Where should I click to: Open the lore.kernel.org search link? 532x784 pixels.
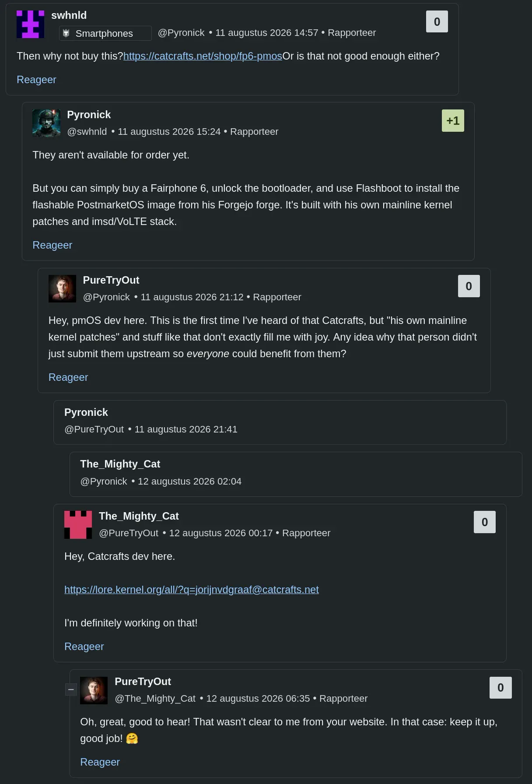[192, 590]
